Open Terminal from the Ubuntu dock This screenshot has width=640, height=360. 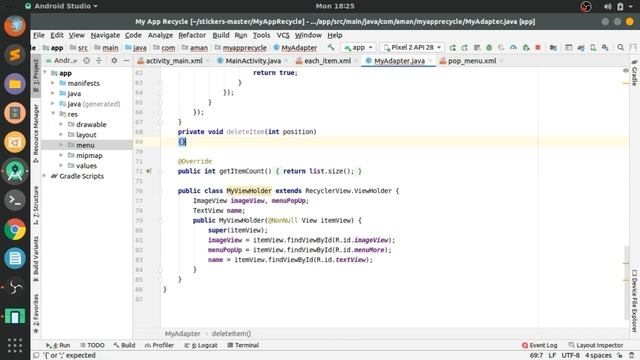pyautogui.click(x=15, y=200)
